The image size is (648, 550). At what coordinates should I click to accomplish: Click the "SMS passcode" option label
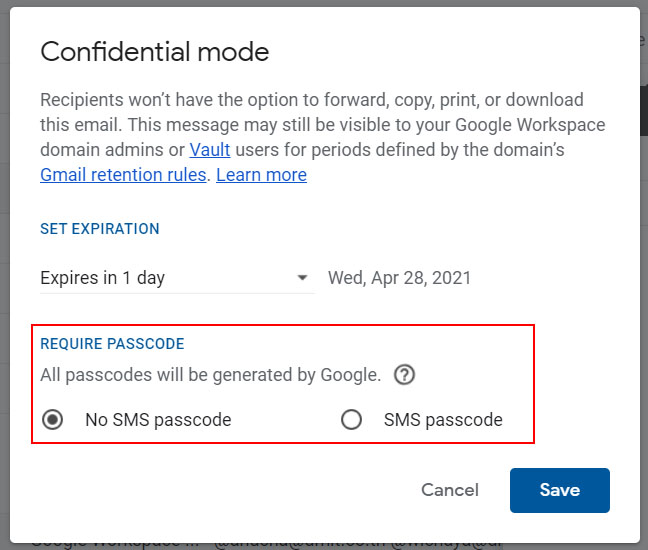point(443,420)
